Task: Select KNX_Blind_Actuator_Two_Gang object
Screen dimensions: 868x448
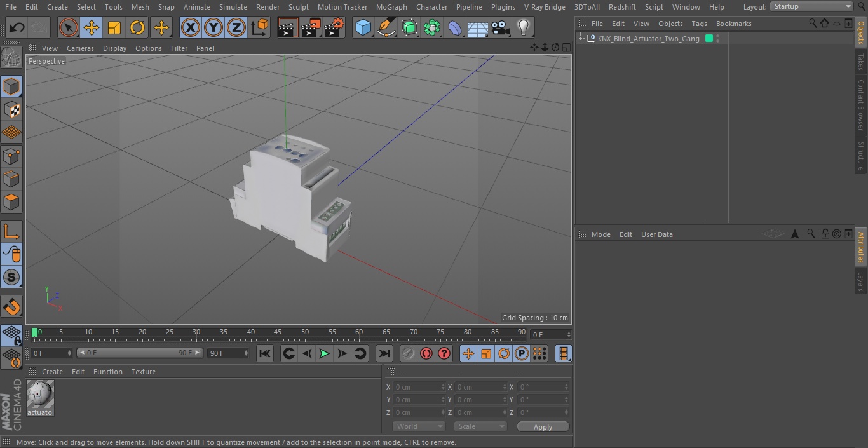Action: click(648, 39)
